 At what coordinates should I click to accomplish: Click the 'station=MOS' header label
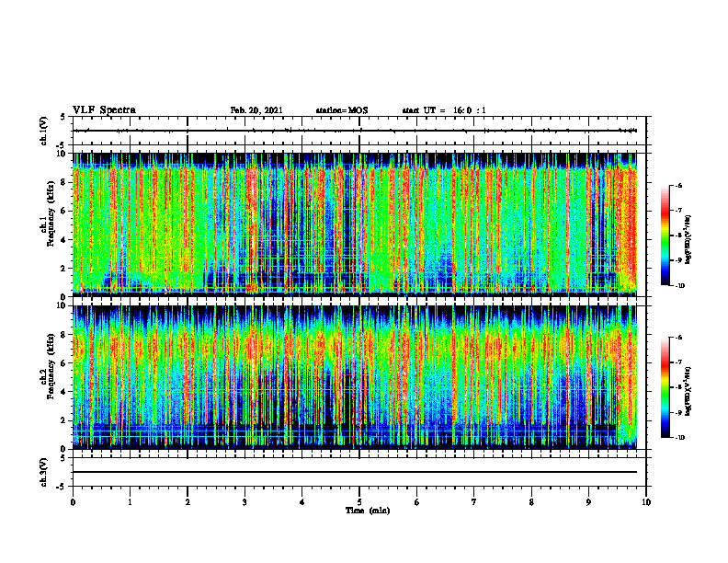[x=342, y=110]
